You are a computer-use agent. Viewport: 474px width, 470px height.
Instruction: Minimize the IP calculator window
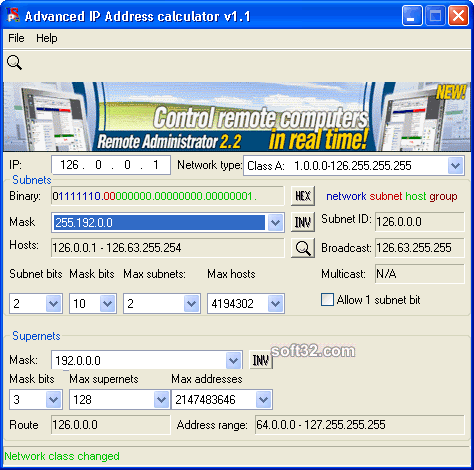(x=412, y=16)
